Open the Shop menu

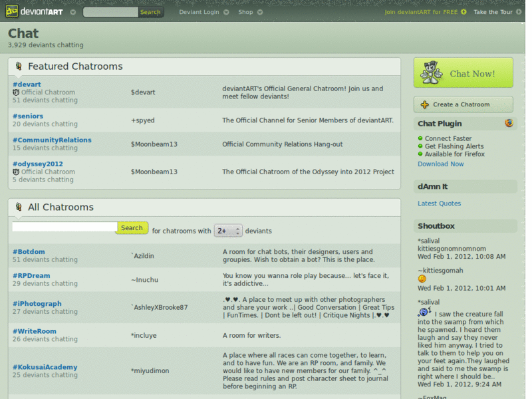[x=245, y=12]
